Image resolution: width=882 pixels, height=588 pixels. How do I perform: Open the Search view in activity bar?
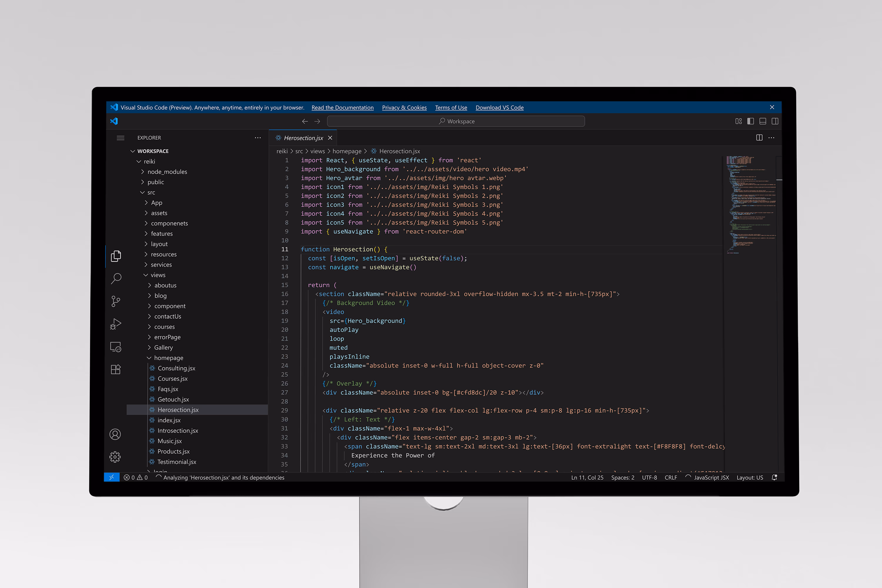116,279
